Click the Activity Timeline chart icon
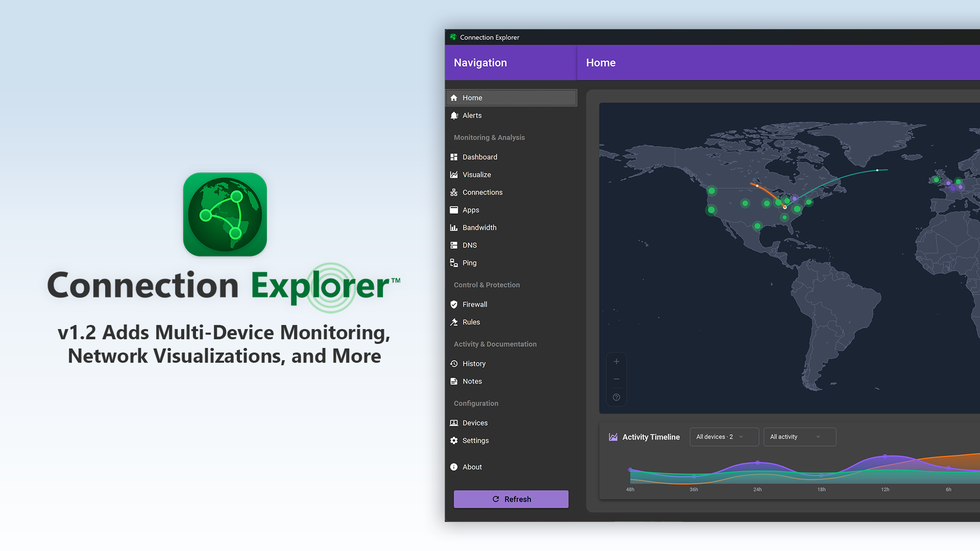 click(613, 437)
